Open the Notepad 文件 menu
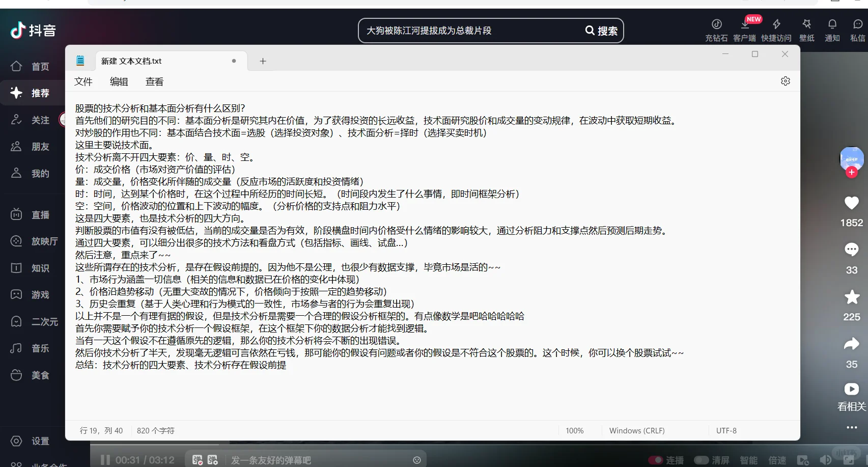868x467 pixels. click(83, 82)
